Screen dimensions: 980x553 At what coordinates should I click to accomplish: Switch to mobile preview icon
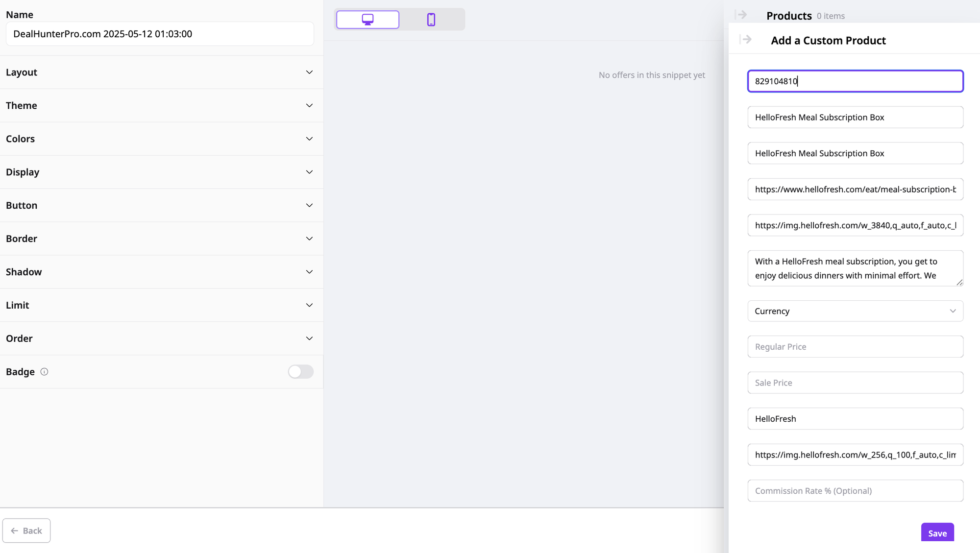tap(431, 20)
